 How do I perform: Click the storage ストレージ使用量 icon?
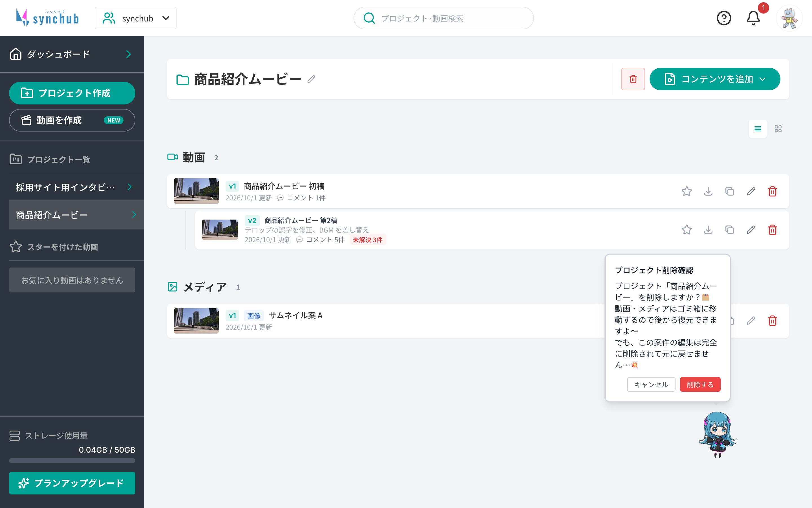(15, 435)
